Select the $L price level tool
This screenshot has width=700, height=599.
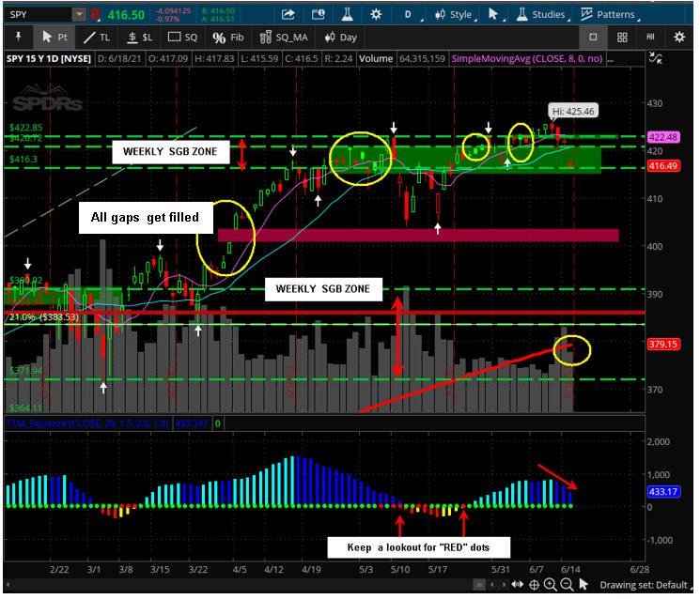coord(140,37)
